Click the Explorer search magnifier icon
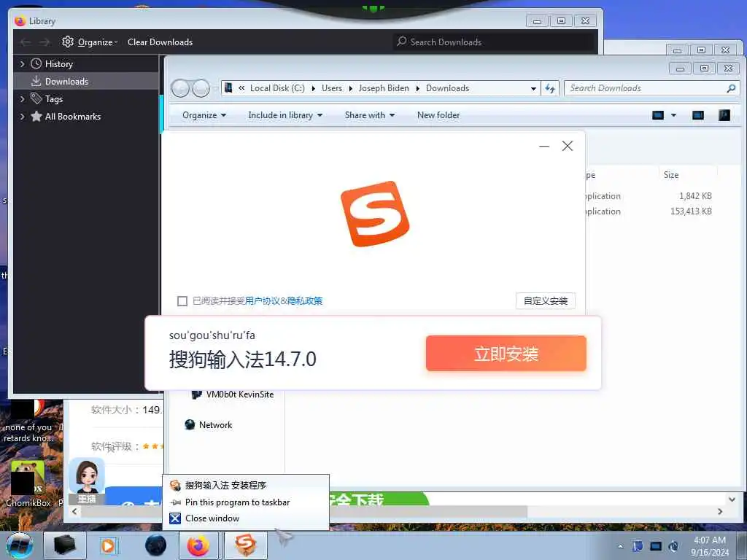This screenshot has height=560, width=747. point(731,88)
